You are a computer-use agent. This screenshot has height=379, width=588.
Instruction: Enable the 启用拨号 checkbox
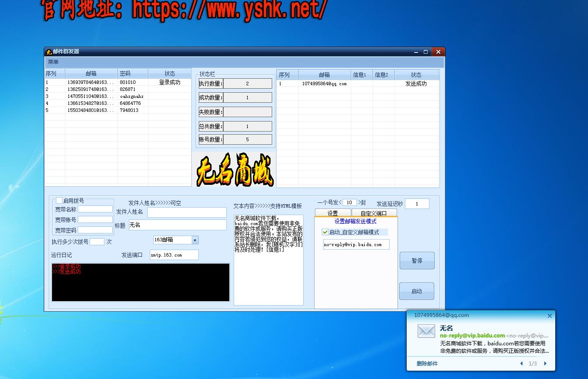pyautogui.click(x=59, y=201)
